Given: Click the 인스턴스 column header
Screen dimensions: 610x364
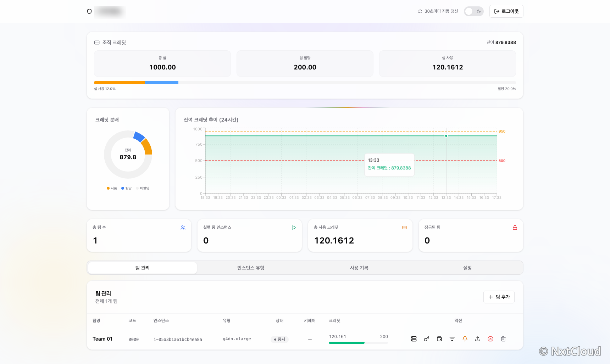Looking at the screenshot, I should coord(161,321).
